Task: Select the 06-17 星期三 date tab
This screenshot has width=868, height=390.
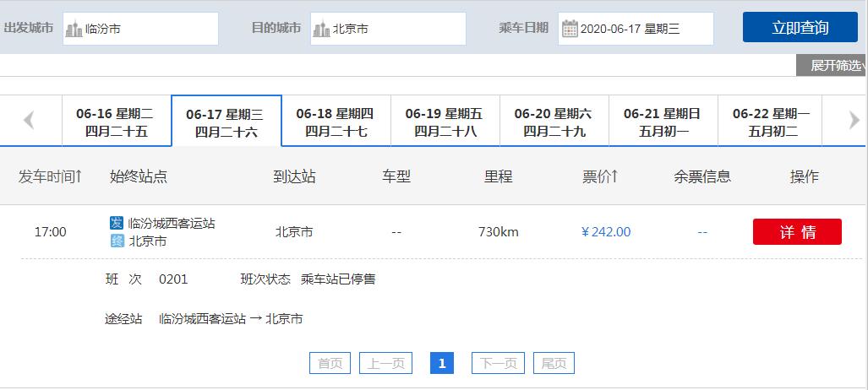Action: point(227,121)
